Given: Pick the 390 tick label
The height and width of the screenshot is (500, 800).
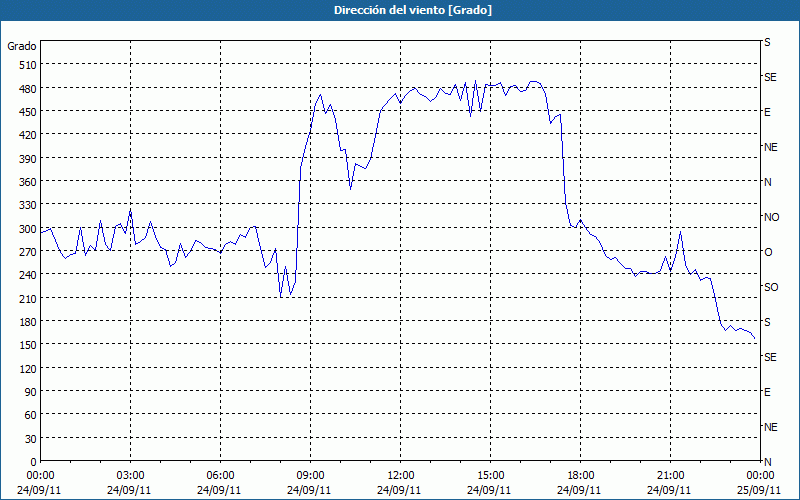Looking at the screenshot, I should [x=28, y=159].
